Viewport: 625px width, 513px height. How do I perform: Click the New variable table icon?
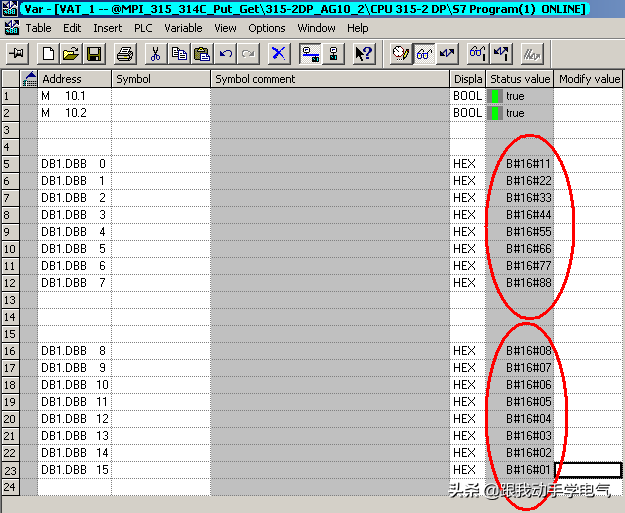coord(48,53)
